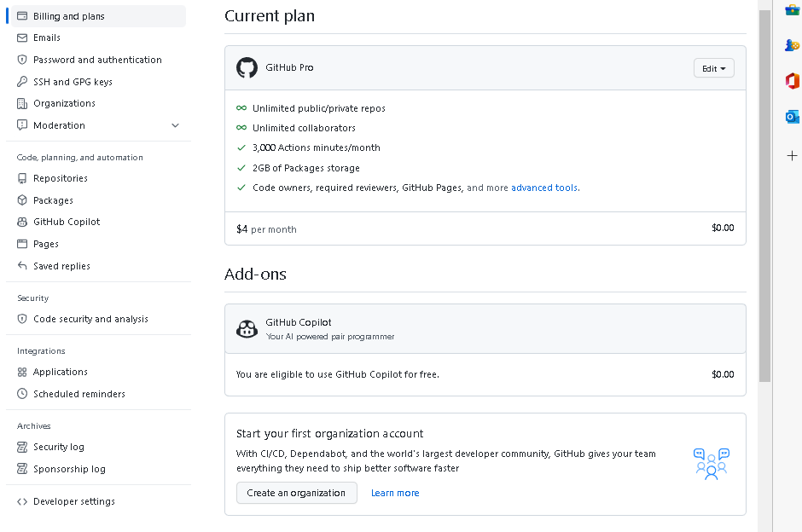Click the GitHub logo on the Pro plan card
This screenshot has width=802, height=532.
tap(247, 68)
